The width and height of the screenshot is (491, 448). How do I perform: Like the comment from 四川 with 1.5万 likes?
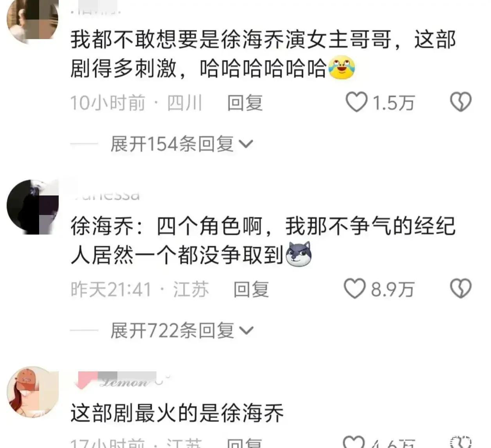point(356,102)
